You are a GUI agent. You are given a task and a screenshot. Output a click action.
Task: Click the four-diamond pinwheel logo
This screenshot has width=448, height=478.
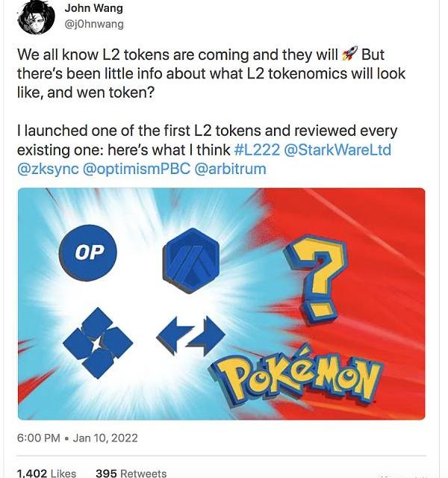coord(97,341)
